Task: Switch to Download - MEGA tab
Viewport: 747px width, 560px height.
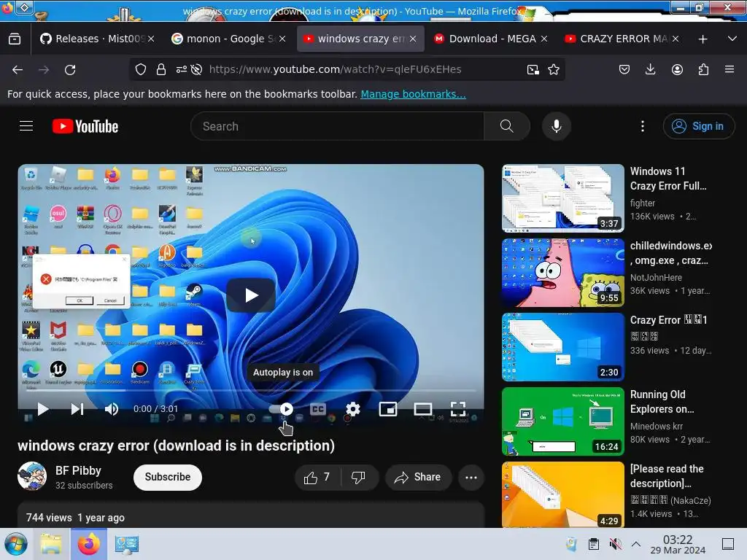Action: tap(489, 39)
